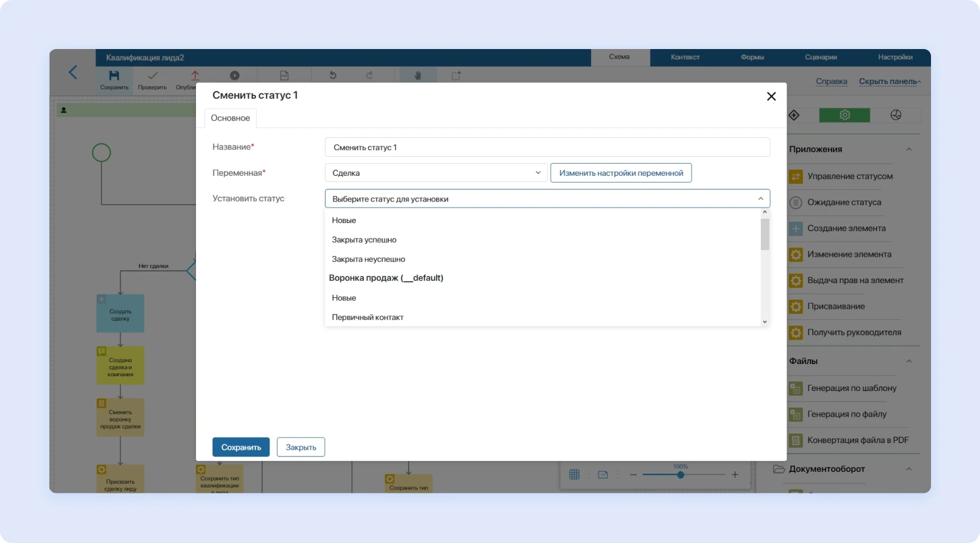
Task: Click the Управление статусом icon
Action: [796, 177]
